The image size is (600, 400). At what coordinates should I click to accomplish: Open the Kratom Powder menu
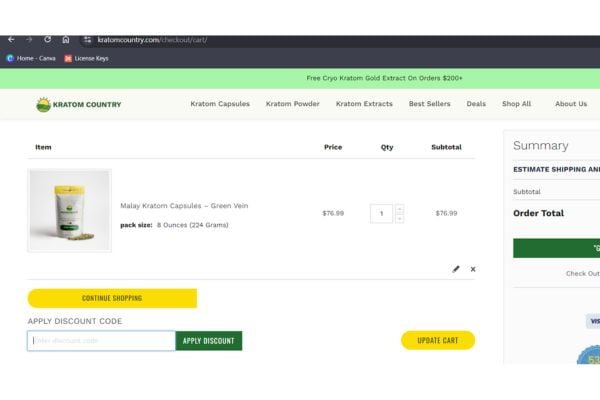tap(293, 104)
